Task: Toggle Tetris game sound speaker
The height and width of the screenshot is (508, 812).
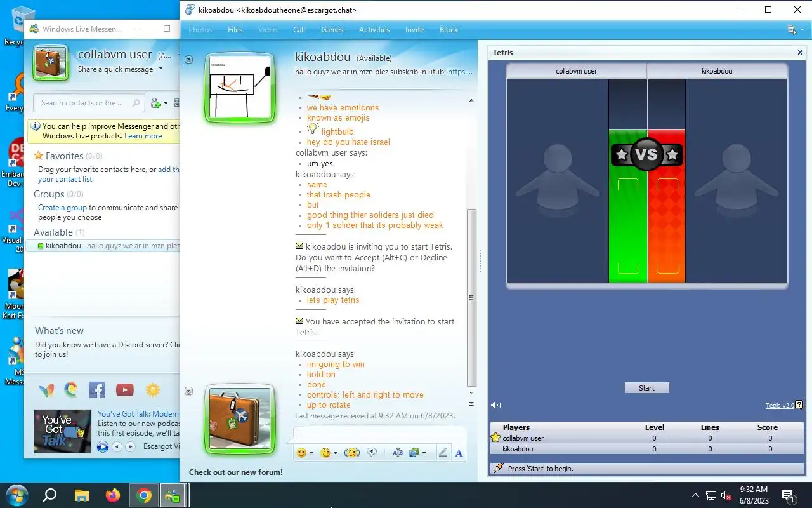Action: tap(495, 405)
